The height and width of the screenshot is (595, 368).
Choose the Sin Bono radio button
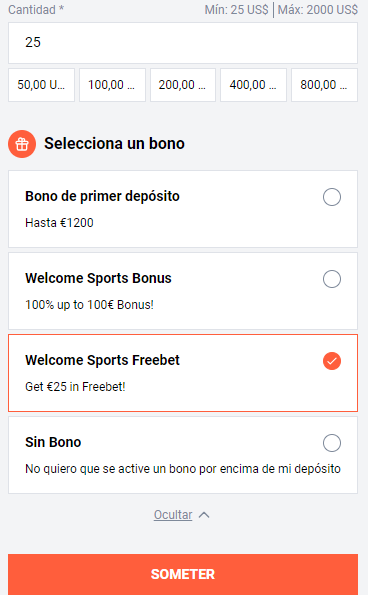tap(332, 443)
